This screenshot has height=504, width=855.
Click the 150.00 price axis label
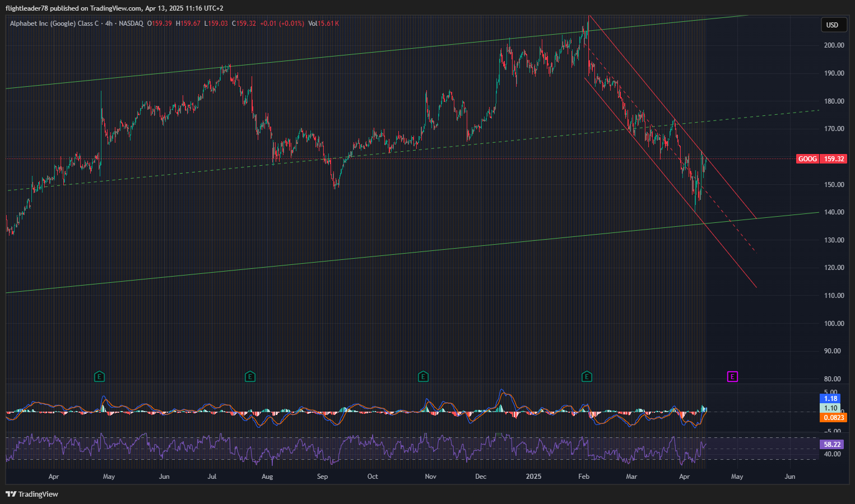(834, 185)
